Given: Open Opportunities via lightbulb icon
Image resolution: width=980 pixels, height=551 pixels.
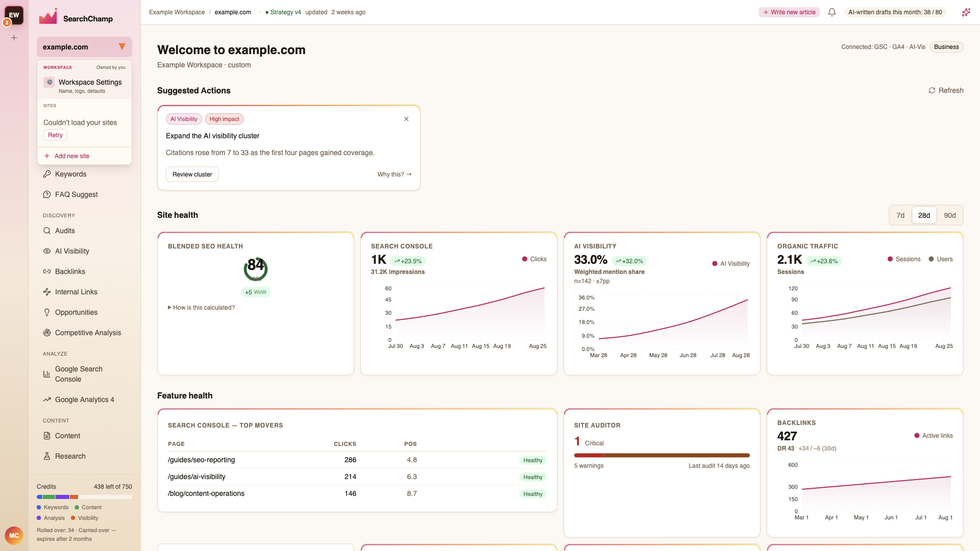Looking at the screenshot, I should (x=47, y=312).
